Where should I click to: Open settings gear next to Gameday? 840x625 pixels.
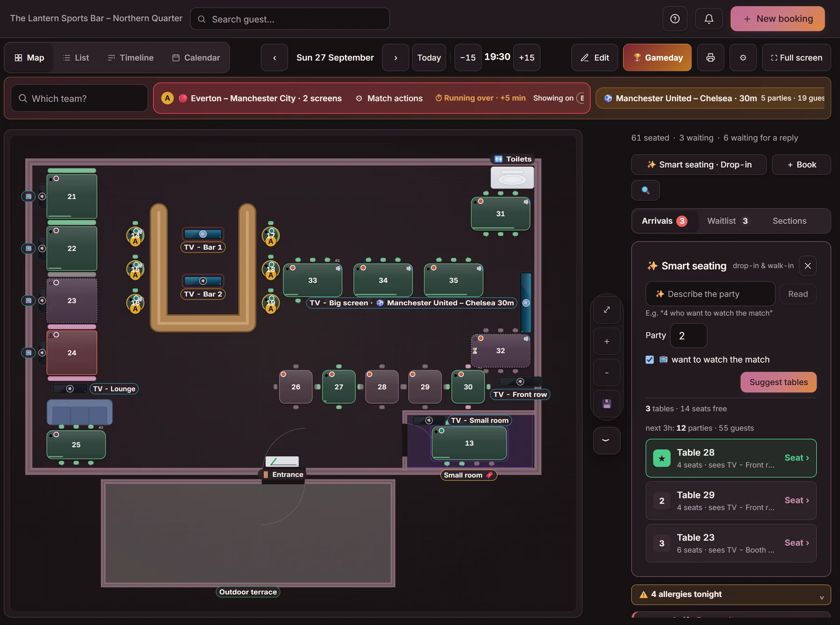tap(743, 57)
